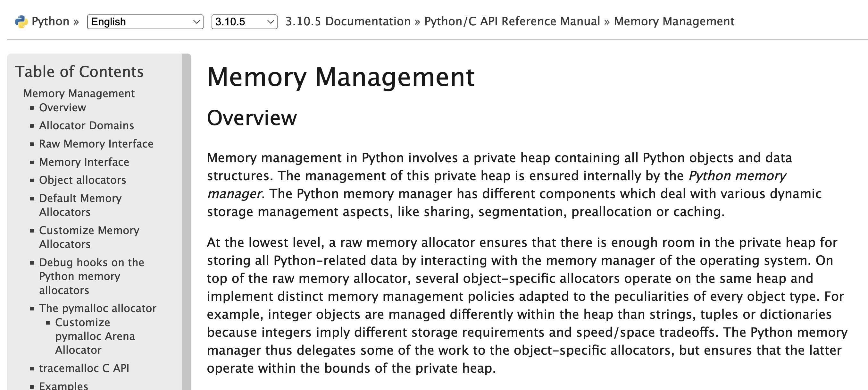
Task: Click the Python logo icon
Action: click(x=21, y=21)
